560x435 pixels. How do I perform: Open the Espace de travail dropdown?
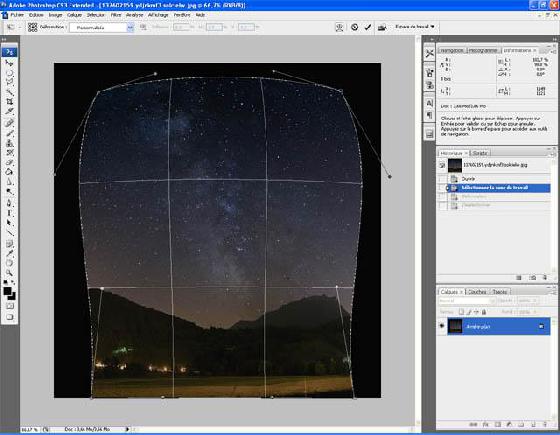415,27
